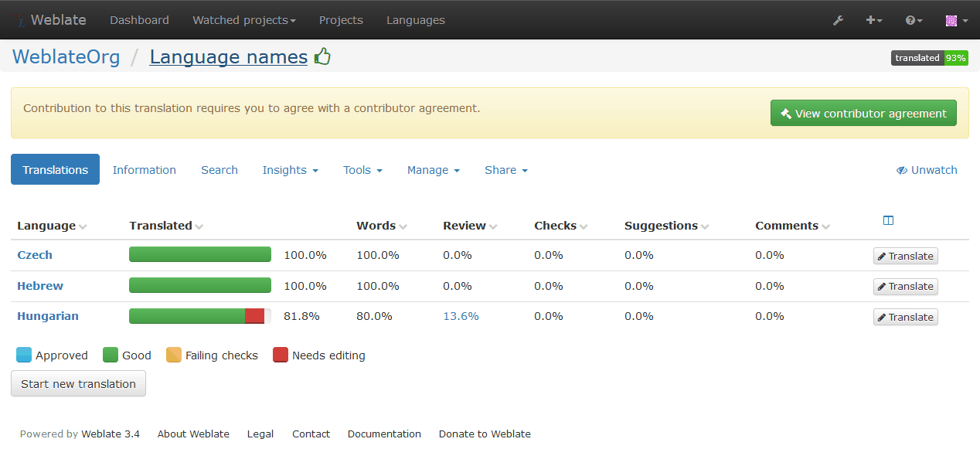
Task: Click the blue Approved legend swatch
Action: pyautogui.click(x=24, y=355)
